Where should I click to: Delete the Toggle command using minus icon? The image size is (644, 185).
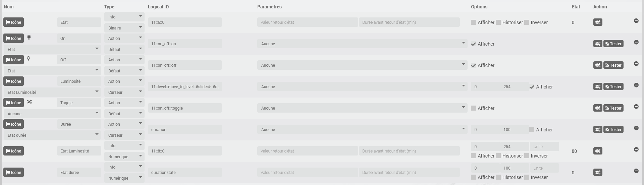(x=636, y=107)
